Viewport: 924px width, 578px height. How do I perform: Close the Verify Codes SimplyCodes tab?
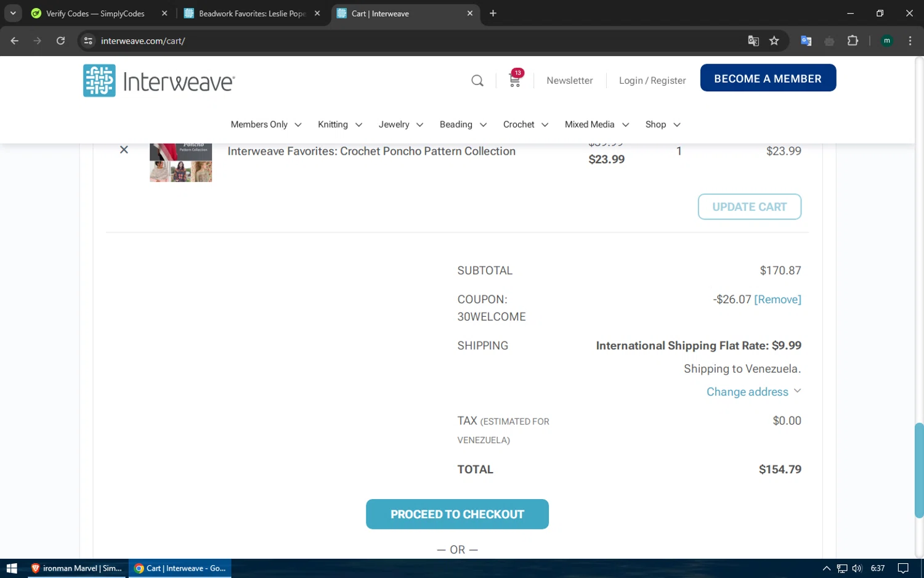(x=164, y=13)
